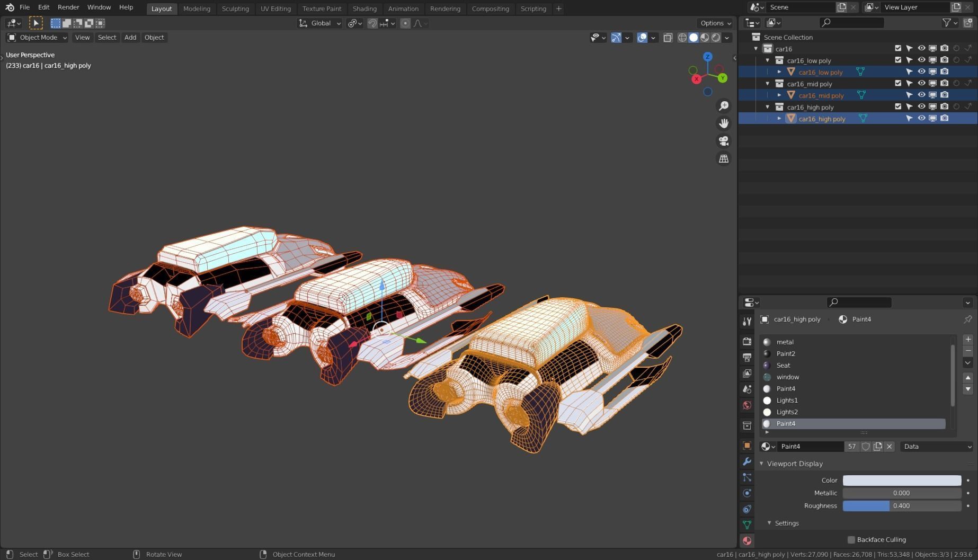The height and width of the screenshot is (560, 978).
Task: Click new collection icon in outliner
Action: [x=968, y=23]
